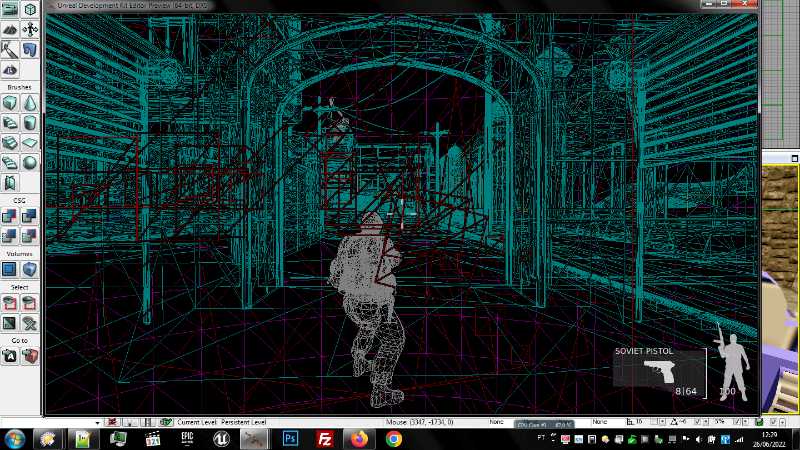Image resolution: width=800 pixels, height=450 pixels.
Task: Toggle drag grid snap checkbox beside 16
Action: coord(654,422)
